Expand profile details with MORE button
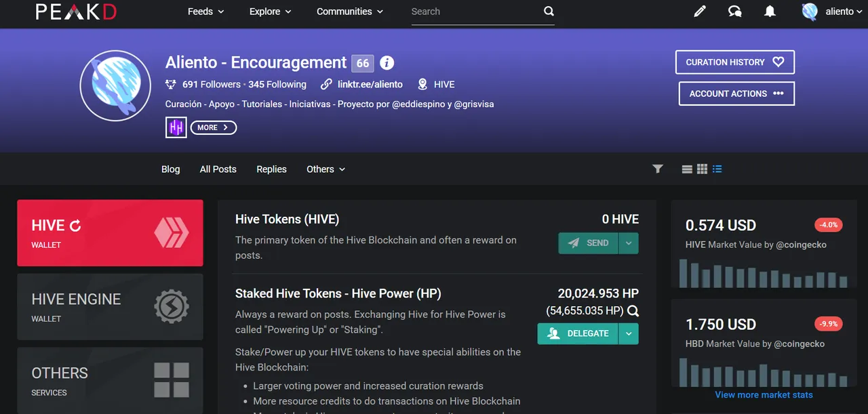The image size is (868, 414). 214,127
